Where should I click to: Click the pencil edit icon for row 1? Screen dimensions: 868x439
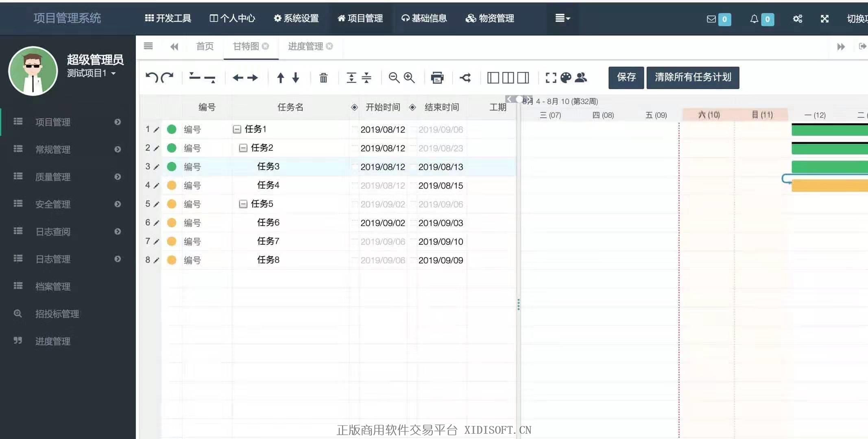pos(156,130)
